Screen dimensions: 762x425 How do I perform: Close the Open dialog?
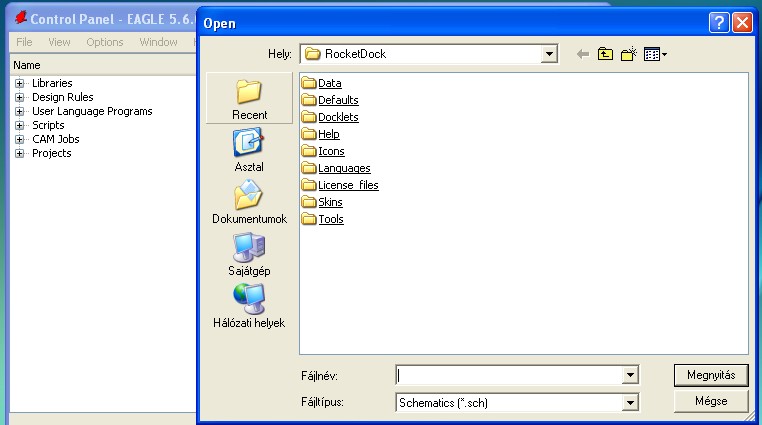tap(743, 22)
